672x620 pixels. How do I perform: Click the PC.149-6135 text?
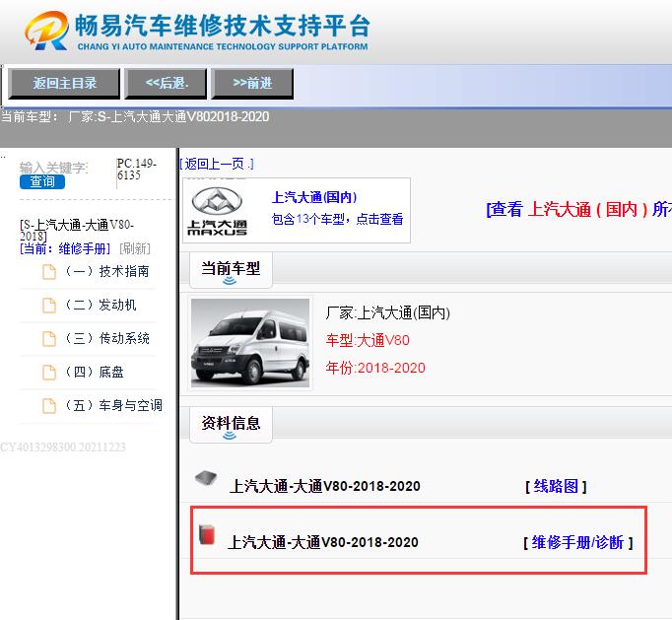click(137, 170)
